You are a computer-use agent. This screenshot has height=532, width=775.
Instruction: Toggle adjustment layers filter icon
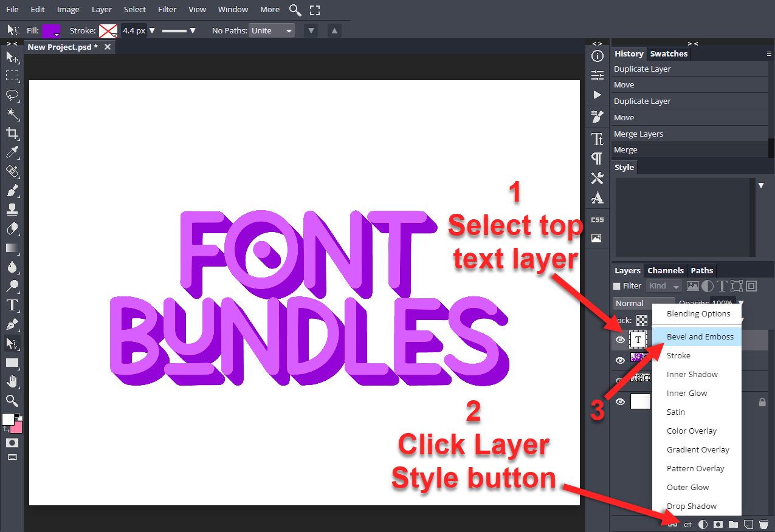point(708,286)
